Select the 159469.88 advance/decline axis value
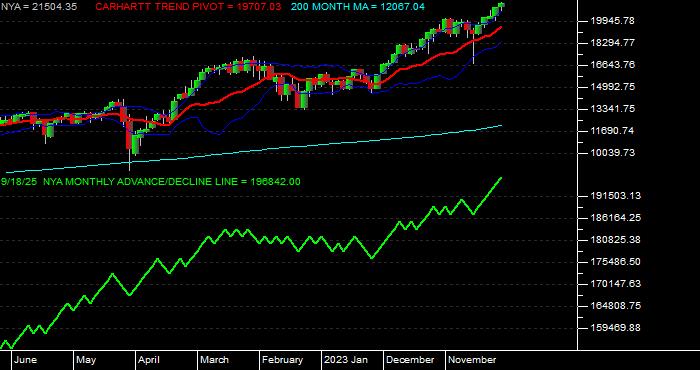700x370 pixels. (x=615, y=328)
